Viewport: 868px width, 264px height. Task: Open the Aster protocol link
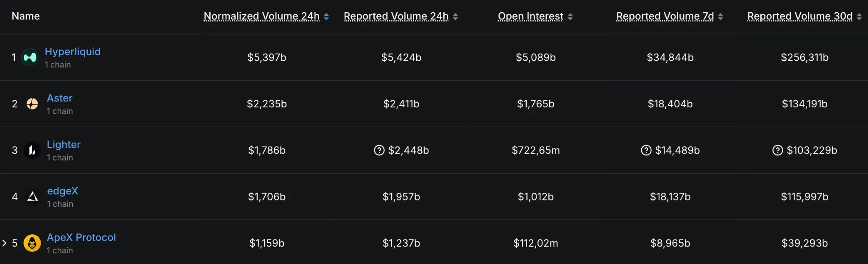[x=59, y=98]
